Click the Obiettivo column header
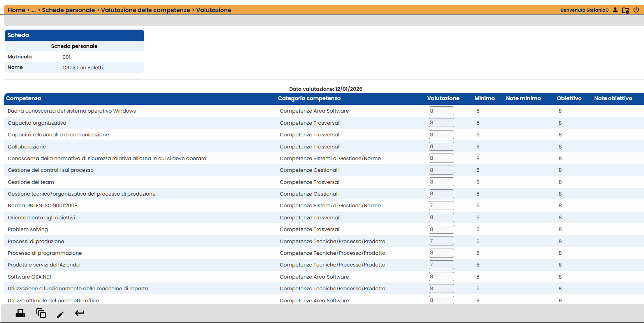Viewport: 644px width, 323px height. click(x=569, y=99)
